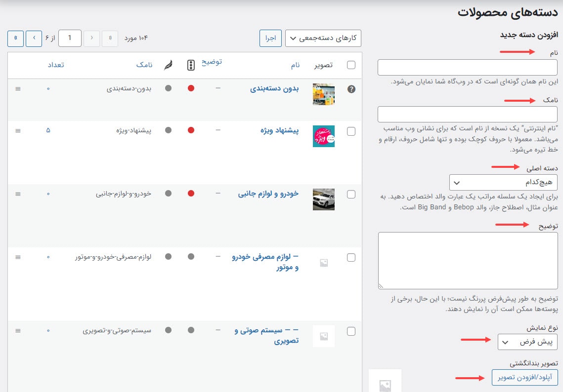Jump to the last page of categories
563x392 pixels.
[x=15, y=38]
